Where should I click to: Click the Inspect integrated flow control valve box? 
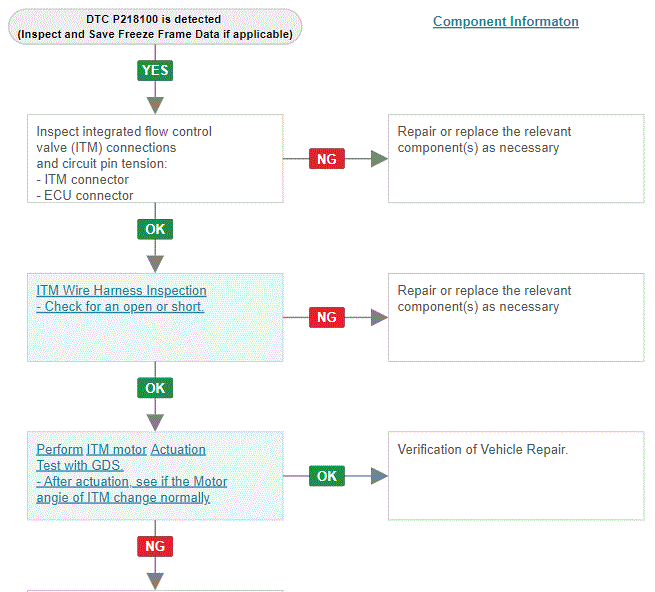(x=155, y=159)
